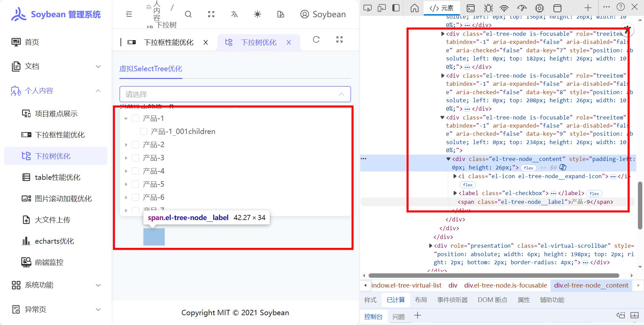
Task: Go to 首页 in sidebar
Action: (x=32, y=42)
